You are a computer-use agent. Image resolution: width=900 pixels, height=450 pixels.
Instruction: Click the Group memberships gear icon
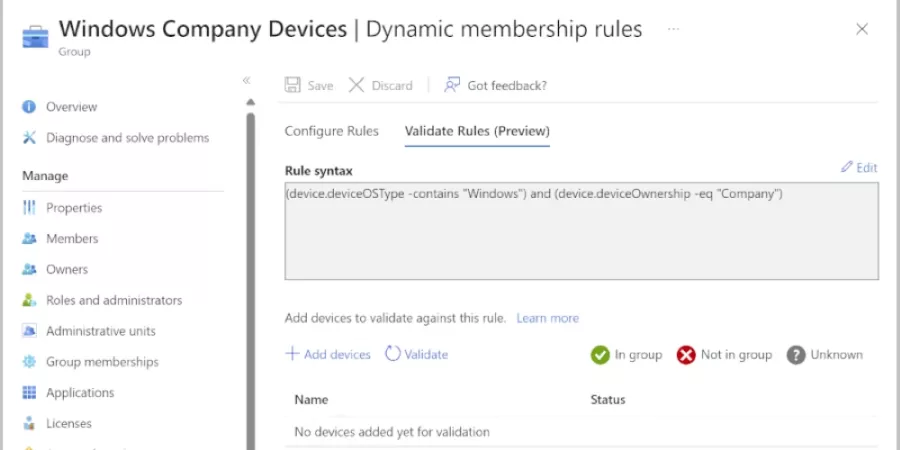(x=29, y=362)
